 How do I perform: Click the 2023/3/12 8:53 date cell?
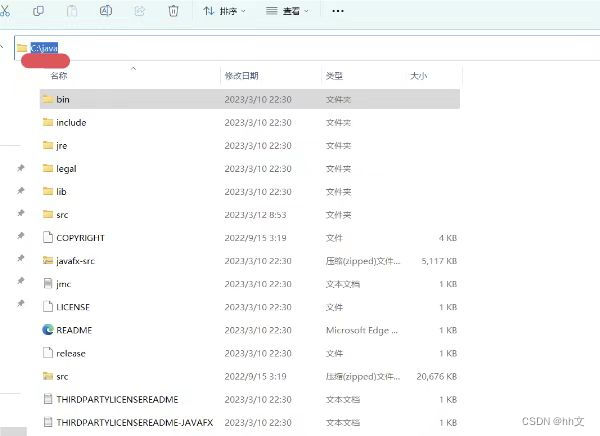(255, 215)
